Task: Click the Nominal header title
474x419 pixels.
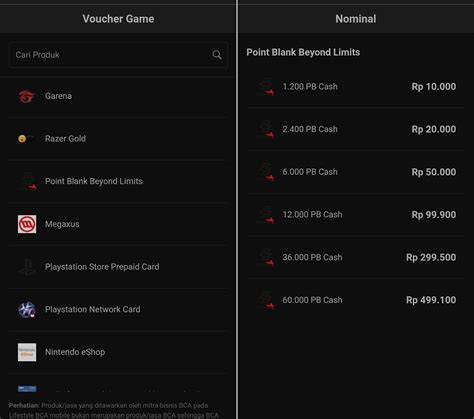Action: pyautogui.click(x=356, y=19)
